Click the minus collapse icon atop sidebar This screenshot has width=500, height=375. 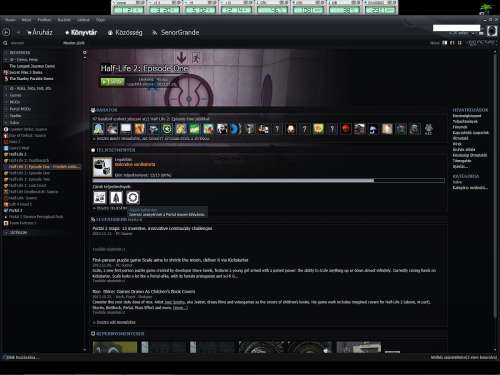[85, 58]
